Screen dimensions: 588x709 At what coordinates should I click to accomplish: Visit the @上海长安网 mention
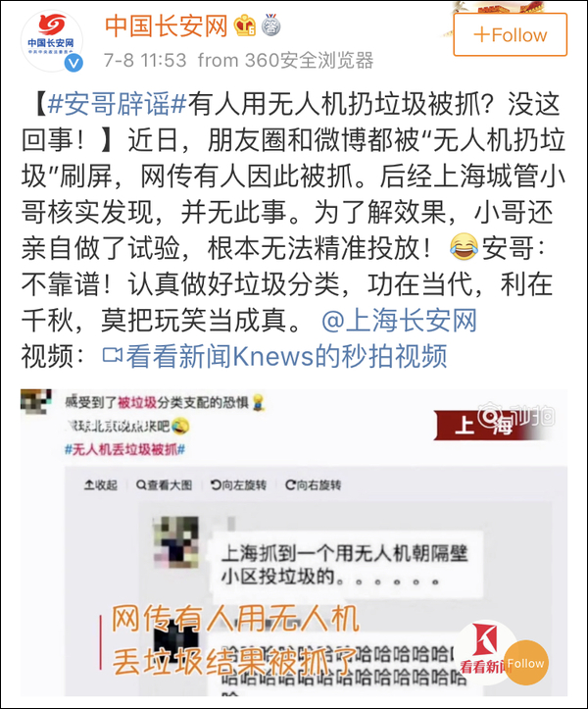399,321
